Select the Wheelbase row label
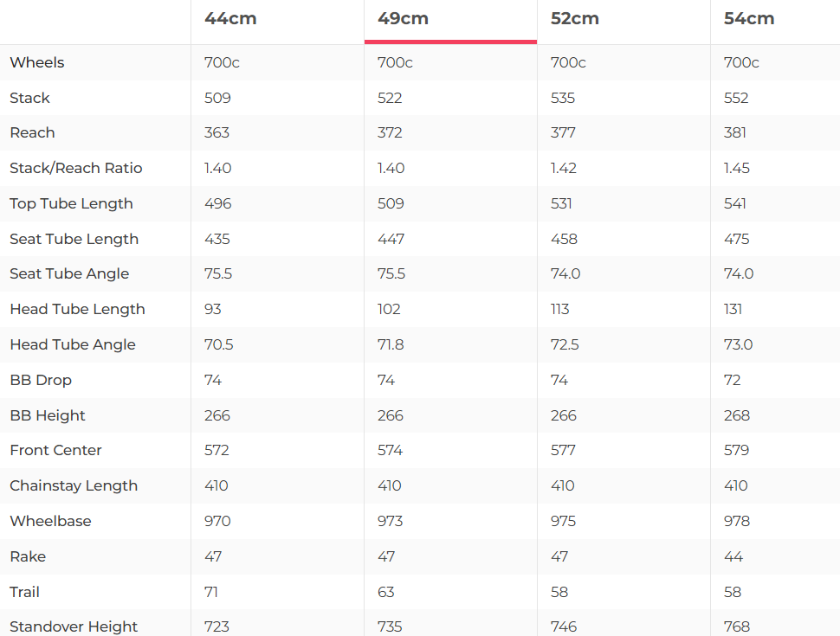The height and width of the screenshot is (636, 840). click(x=50, y=521)
